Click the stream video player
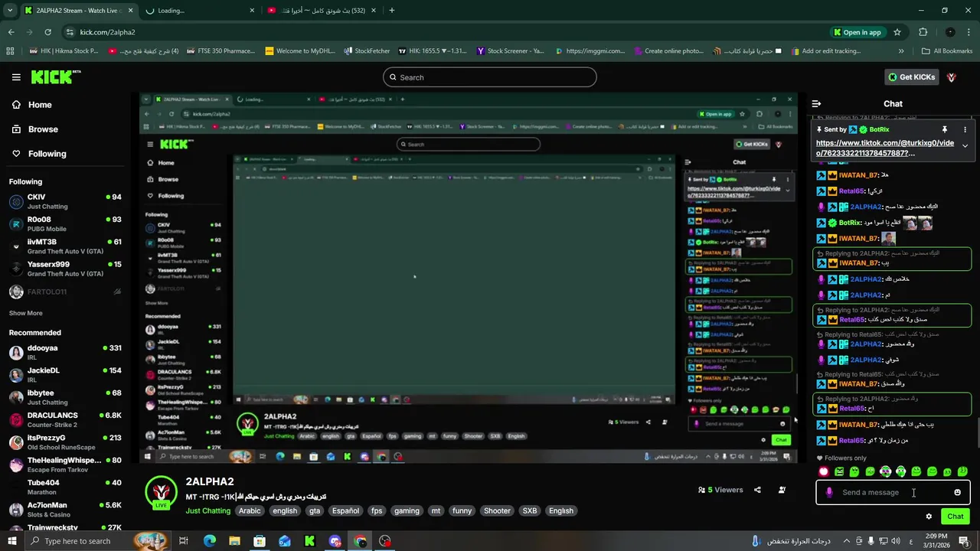 (469, 278)
